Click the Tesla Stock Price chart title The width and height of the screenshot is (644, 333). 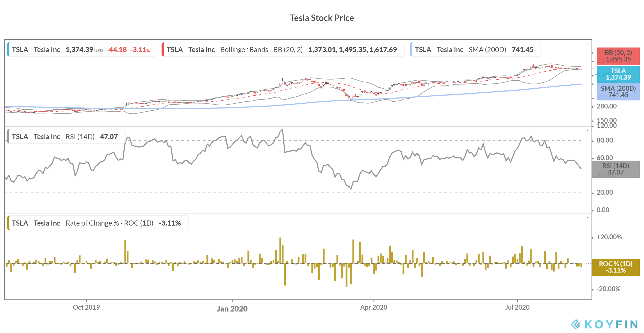tap(322, 18)
